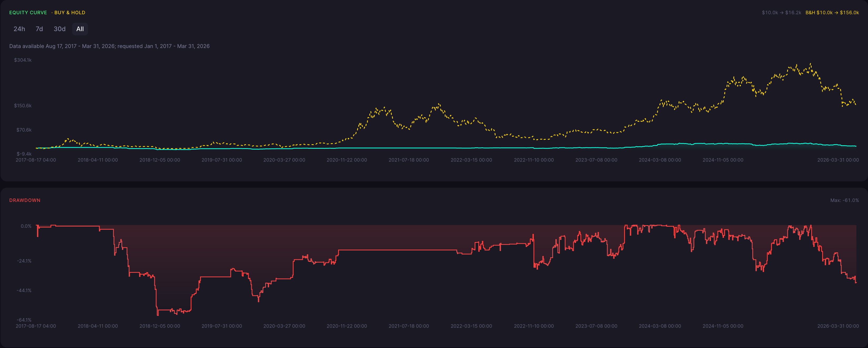The image size is (868, 348).
Task: Click equity chart 2026-03-31 00:00 date label
Action: [x=838, y=160]
